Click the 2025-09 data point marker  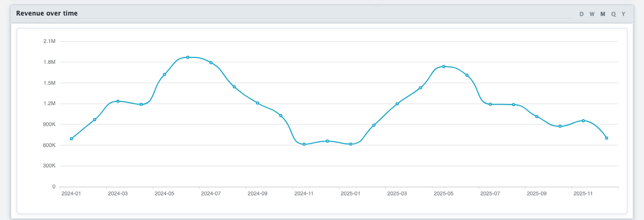coord(537,116)
